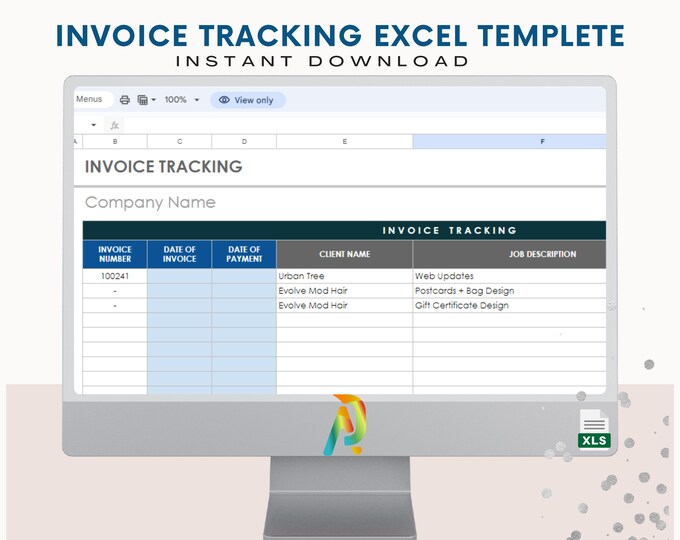The width and height of the screenshot is (680, 540).
Task: Click the DATE OF INVOICE heading
Action: click(x=180, y=254)
